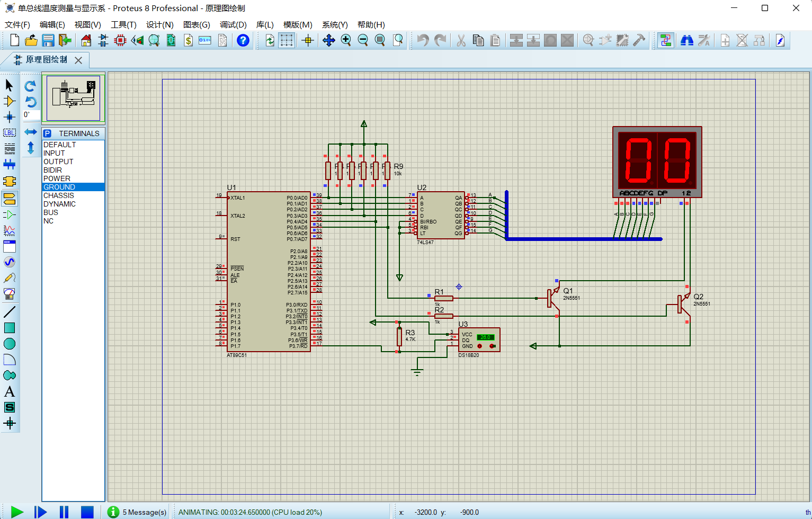Image resolution: width=812 pixels, height=519 pixels.
Task: Select the Generator Mode sine icon
Action: (10, 262)
